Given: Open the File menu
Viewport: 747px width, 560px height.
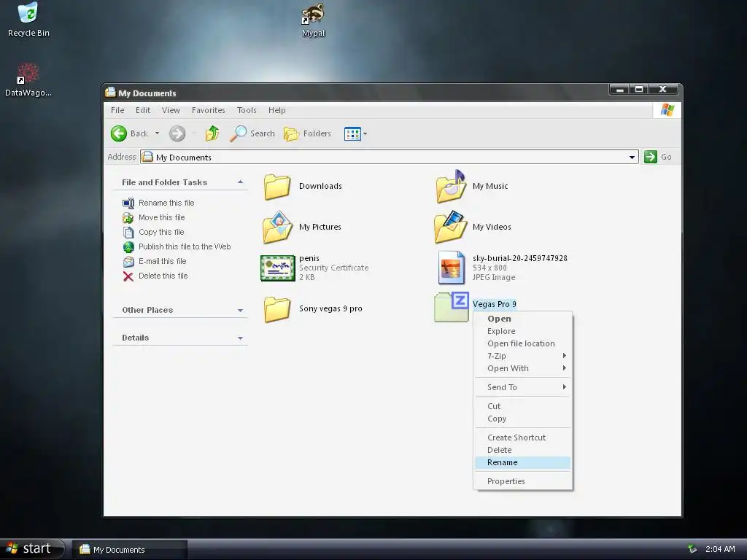Looking at the screenshot, I should tap(117, 110).
